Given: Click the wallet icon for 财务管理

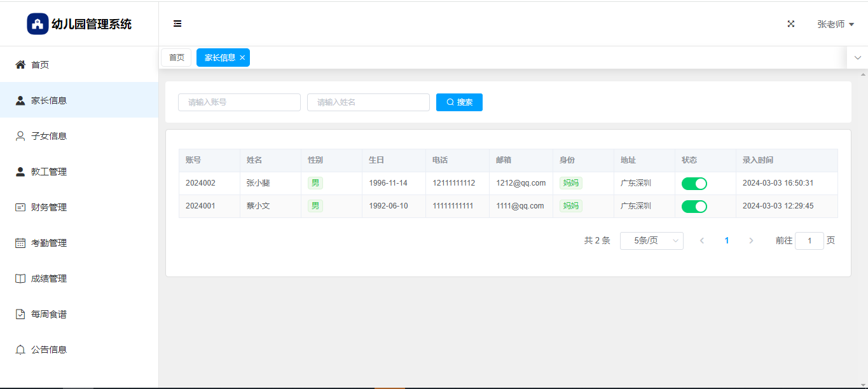Looking at the screenshot, I should [x=20, y=207].
